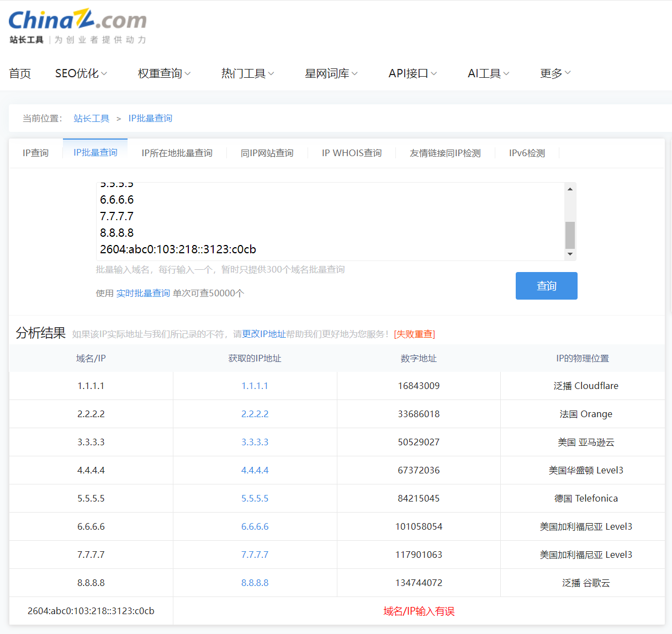Switch to IP所在地批量查询 tab
Image resolution: width=672 pixels, height=634 pixels.
pos(177,153)
